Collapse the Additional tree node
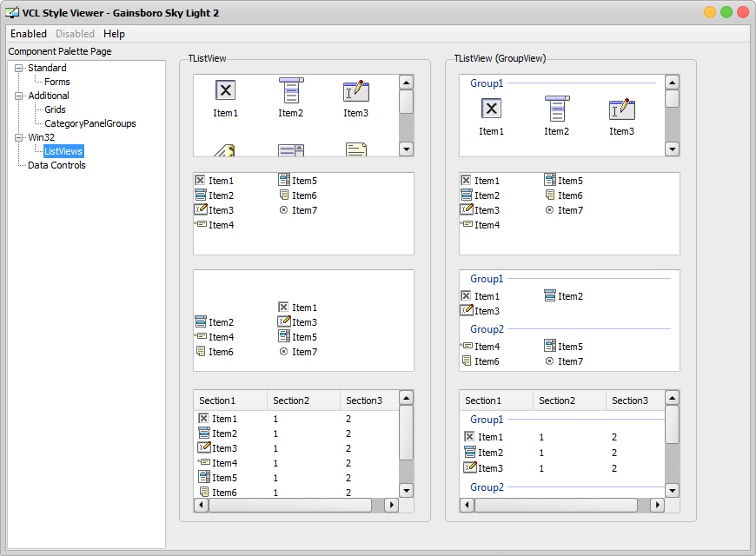The image size is (756, 556). [x=18, y=96]
